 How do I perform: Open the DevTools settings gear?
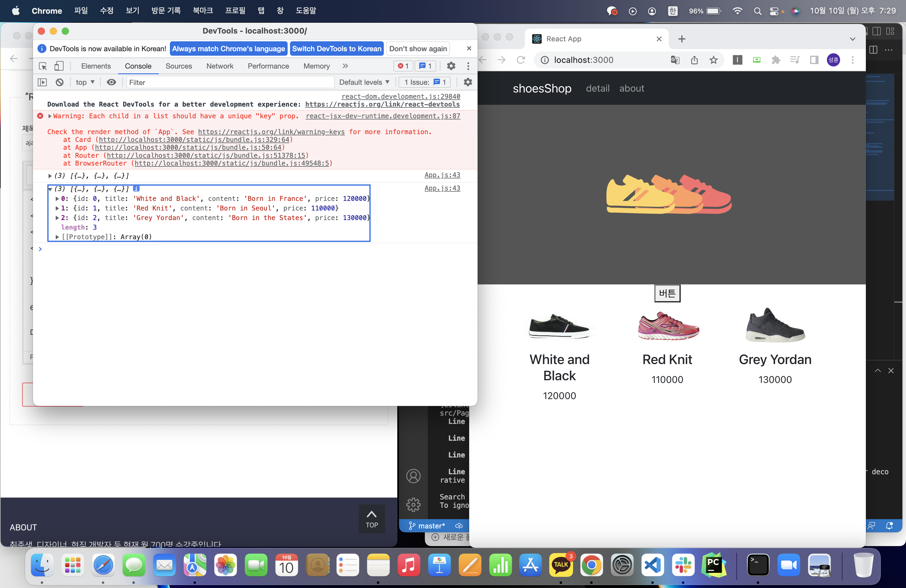click(451, 66)
